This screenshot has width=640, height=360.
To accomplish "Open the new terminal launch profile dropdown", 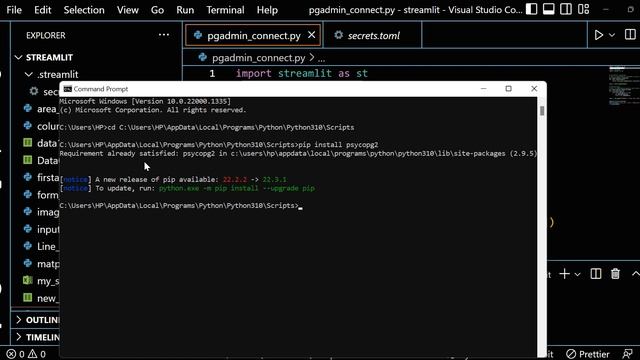I will pyautogui.click(x=577, y=274).
